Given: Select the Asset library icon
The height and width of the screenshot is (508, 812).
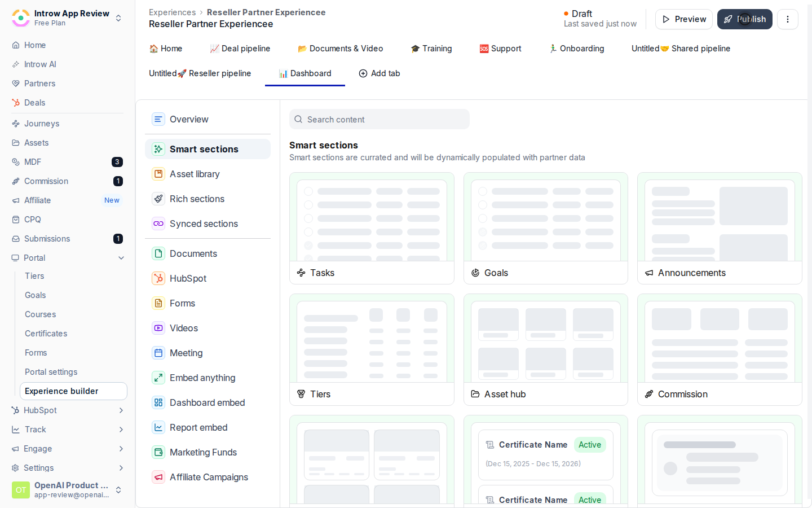Looking at the screenshot, I should point(158,174).
